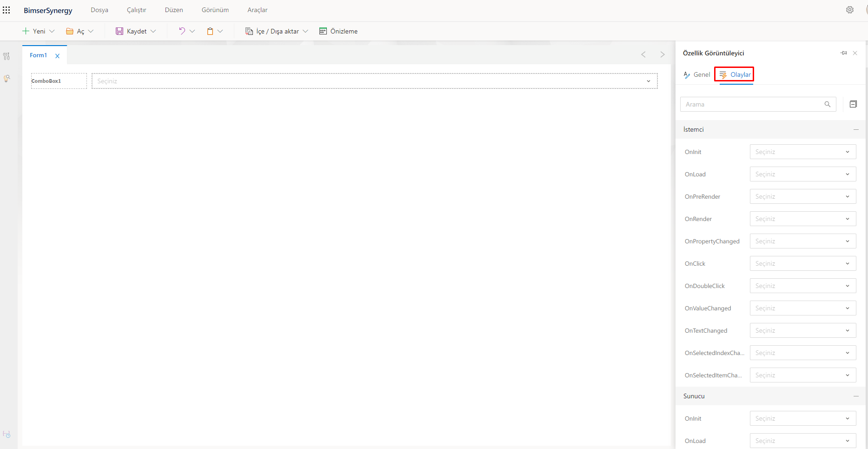The width and height of the screenshot is (868, 449).
Task: Expand the Yeni dropdown arrow
Action: coord(52,31)
